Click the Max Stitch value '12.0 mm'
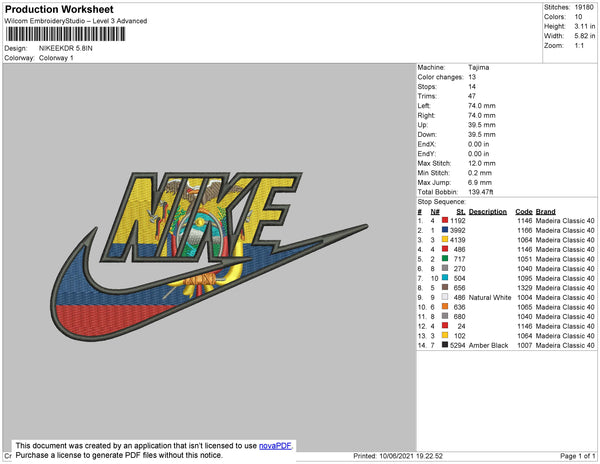The width and height of the screenshot is (600, 464). [x=481, y=163]
